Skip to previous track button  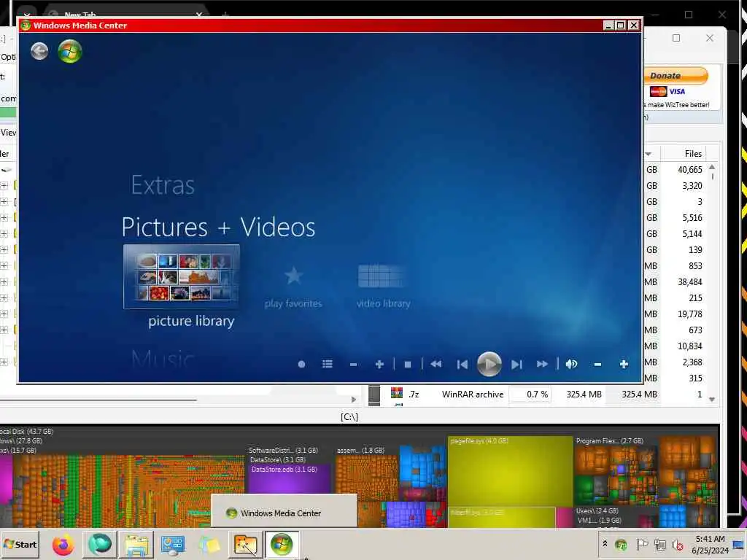[x=462, y=365]
